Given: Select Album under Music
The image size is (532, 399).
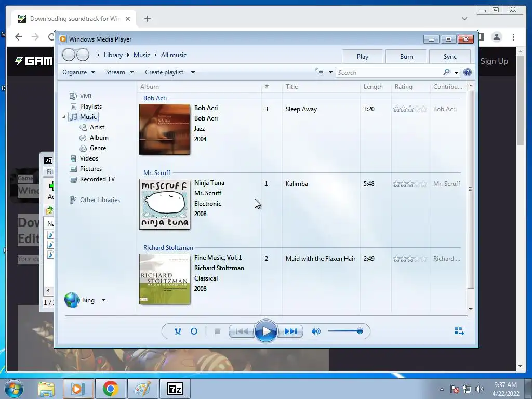Looking at the screenshot, I should point(94,138).
